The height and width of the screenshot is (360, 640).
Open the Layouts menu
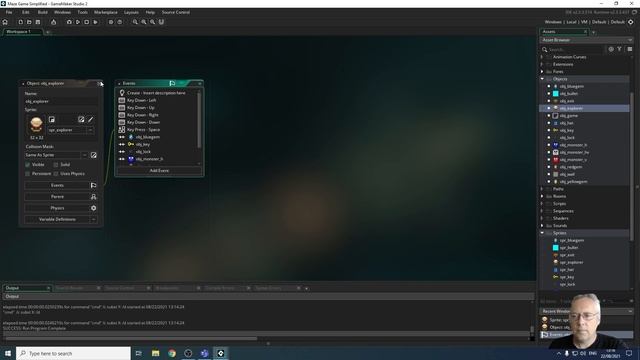click(x=131, y=12)
